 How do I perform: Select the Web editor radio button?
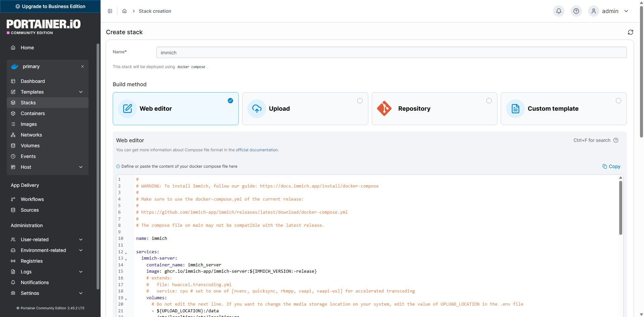coord(230,101)
